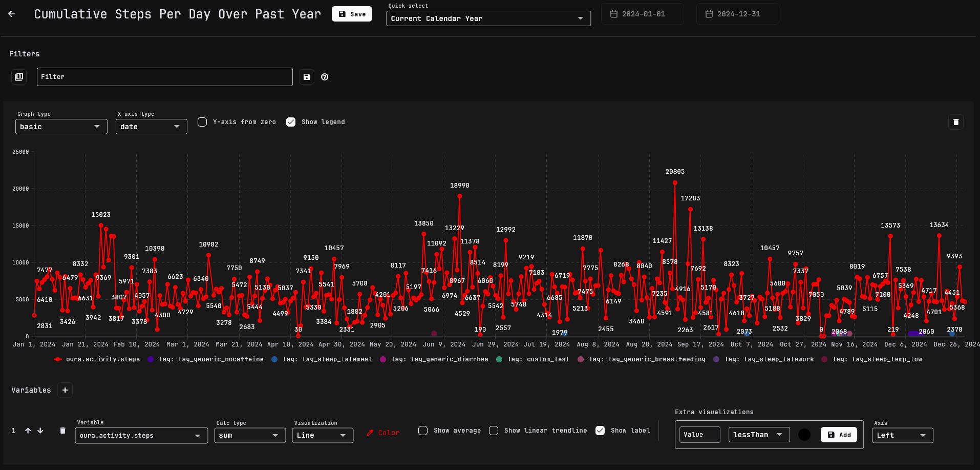
Task: Disable the Show legend option
Action: coord(291,122)
